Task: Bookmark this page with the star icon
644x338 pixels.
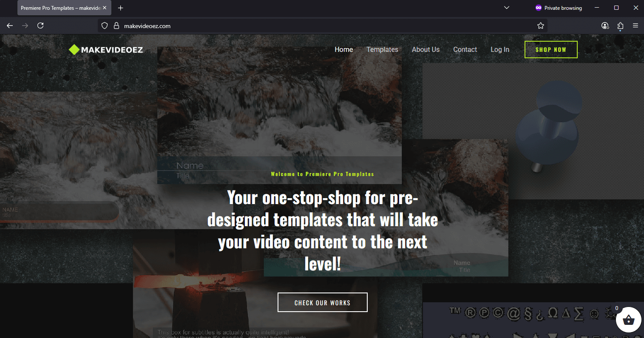Action: pos(540,26)
